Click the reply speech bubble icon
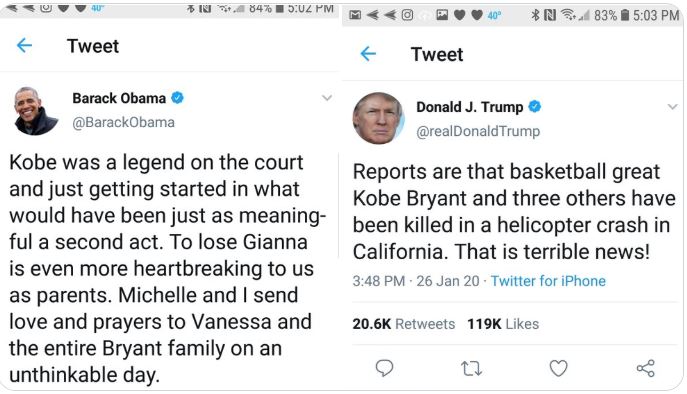687x394 pixels. 384,368
